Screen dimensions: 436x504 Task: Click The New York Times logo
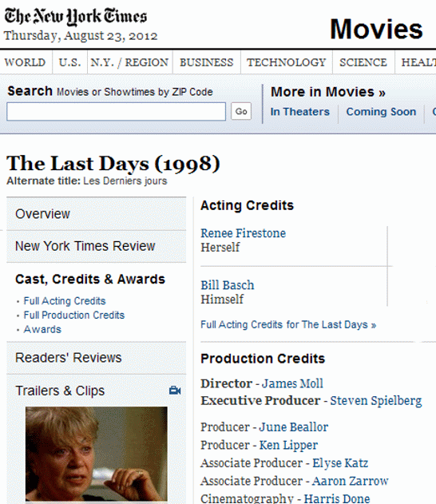(x=76, y=17)
